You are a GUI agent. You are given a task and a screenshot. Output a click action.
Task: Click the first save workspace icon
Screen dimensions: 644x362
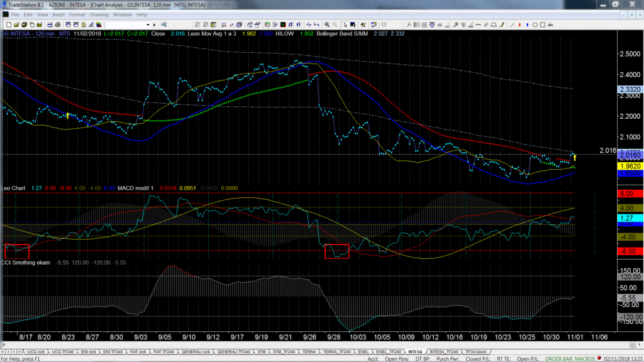click(x=25, y=25)
